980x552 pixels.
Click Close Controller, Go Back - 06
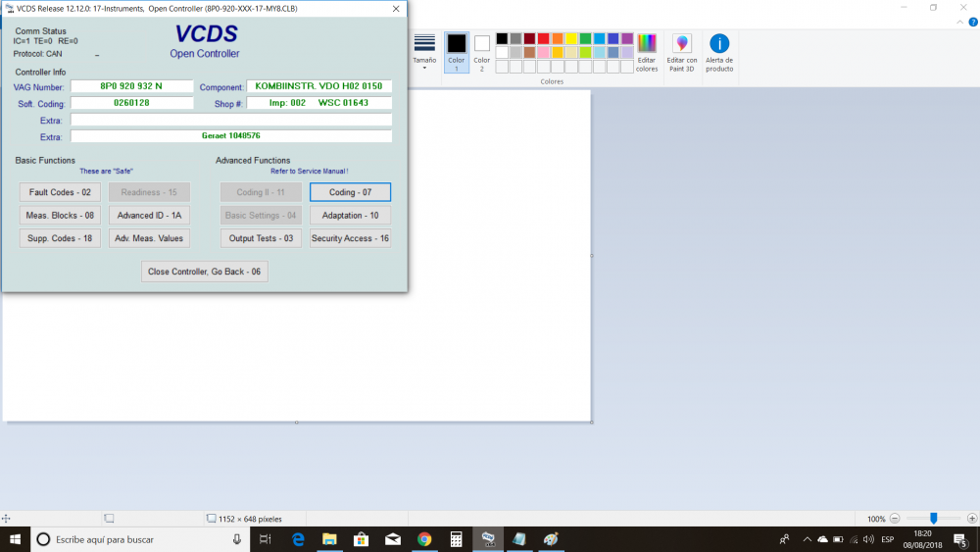tap(205, 272)
